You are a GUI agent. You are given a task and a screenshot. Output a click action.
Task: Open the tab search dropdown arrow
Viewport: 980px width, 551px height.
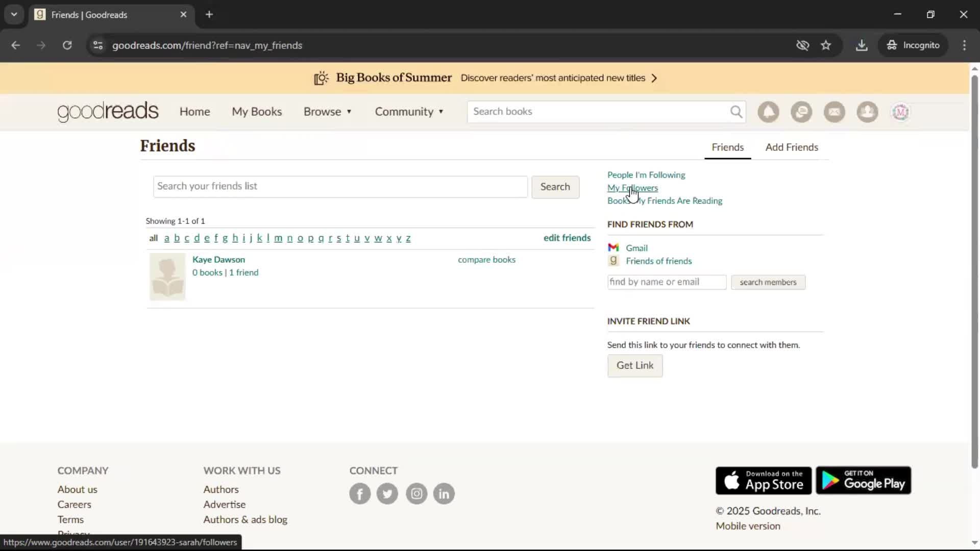(x=14, y=15)
